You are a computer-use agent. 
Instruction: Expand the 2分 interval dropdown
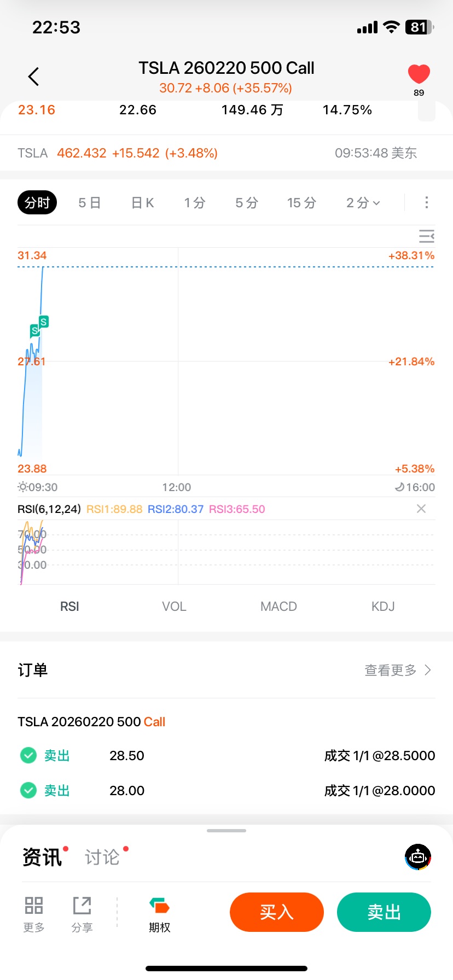pyautogui.click(x=363, y=203)
